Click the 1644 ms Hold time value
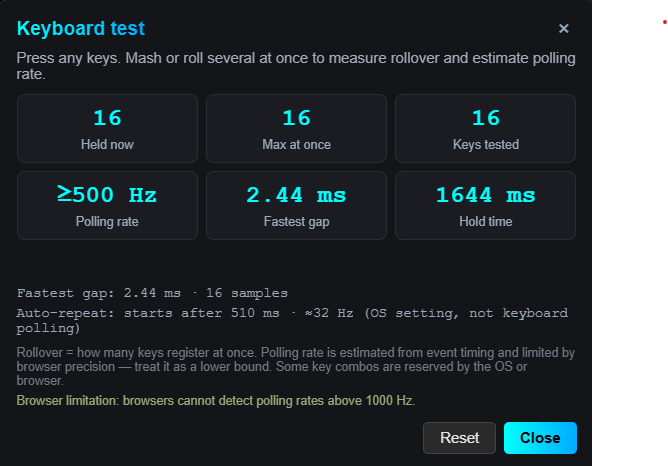The height and width of the screenshot is (466, 668). (486, 196)
